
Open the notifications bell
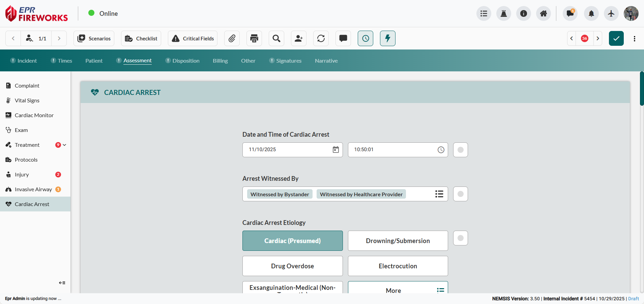[591, 13]
